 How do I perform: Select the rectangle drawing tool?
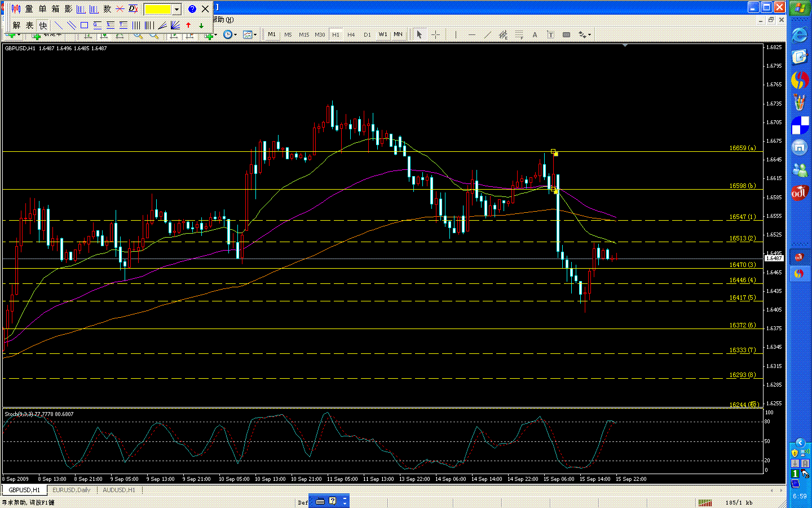[84, 25]
